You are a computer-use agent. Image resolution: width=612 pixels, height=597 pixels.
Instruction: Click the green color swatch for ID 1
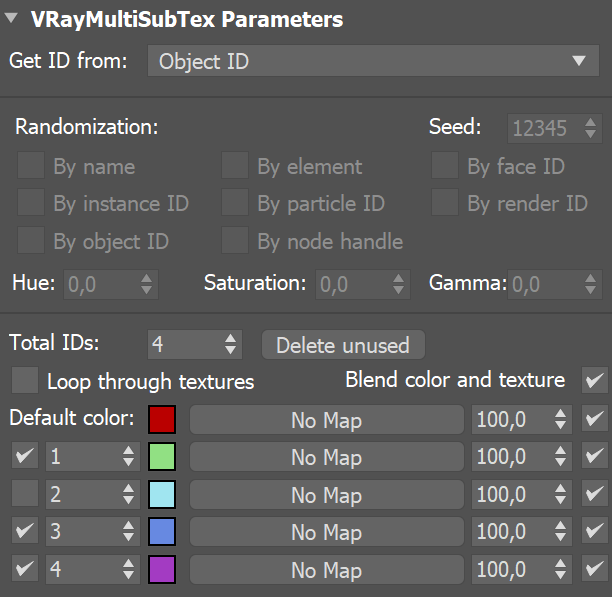pos(161,457)
